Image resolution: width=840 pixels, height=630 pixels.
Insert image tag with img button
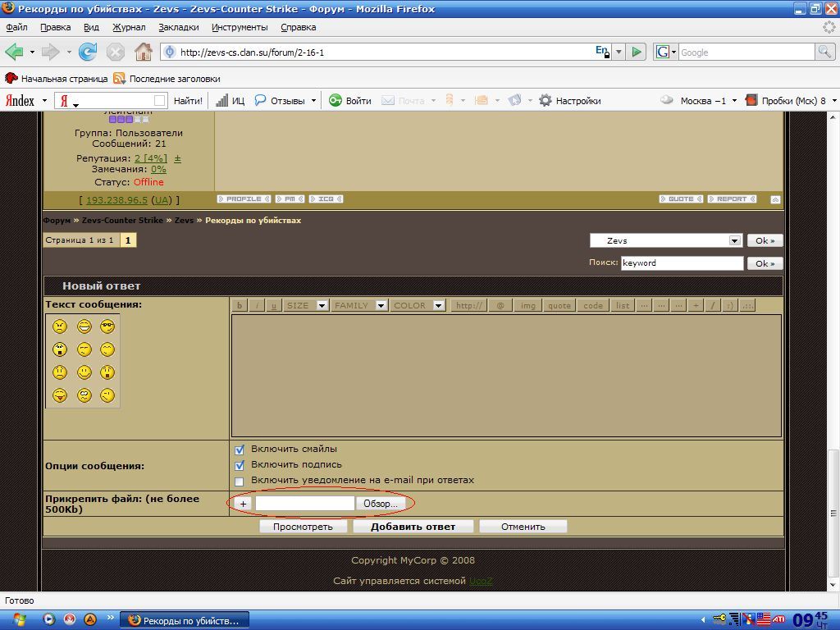(x=527, y=305)
